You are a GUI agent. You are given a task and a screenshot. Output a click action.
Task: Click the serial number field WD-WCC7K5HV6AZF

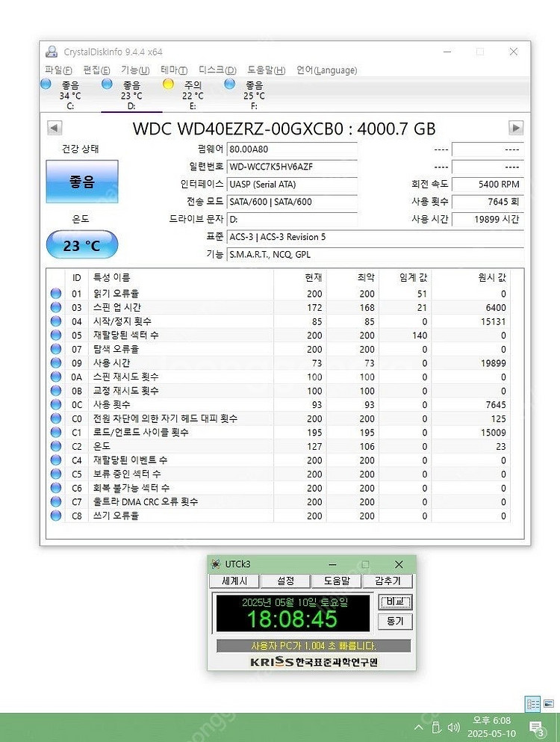pyautogui.click(x=292, y=167)
